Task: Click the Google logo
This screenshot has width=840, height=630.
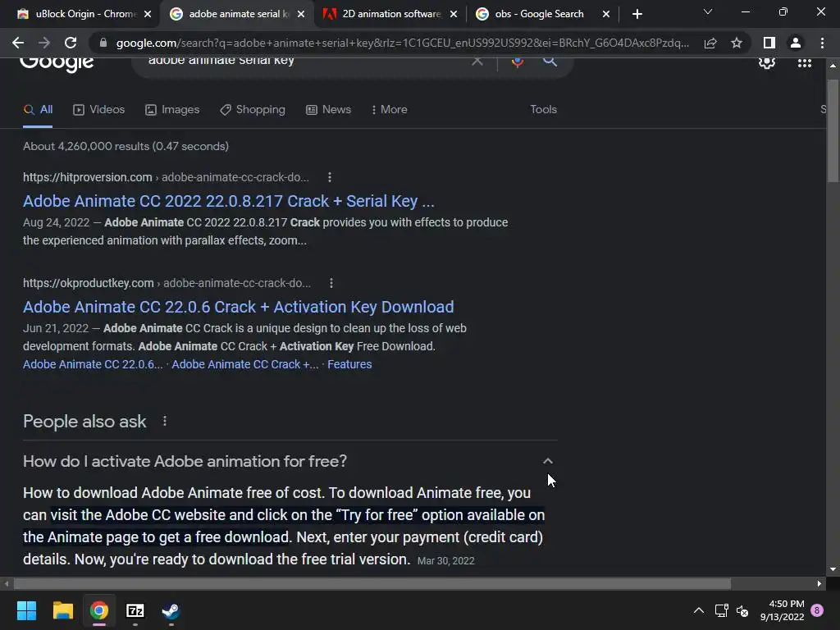Action: tap(57, 63)
